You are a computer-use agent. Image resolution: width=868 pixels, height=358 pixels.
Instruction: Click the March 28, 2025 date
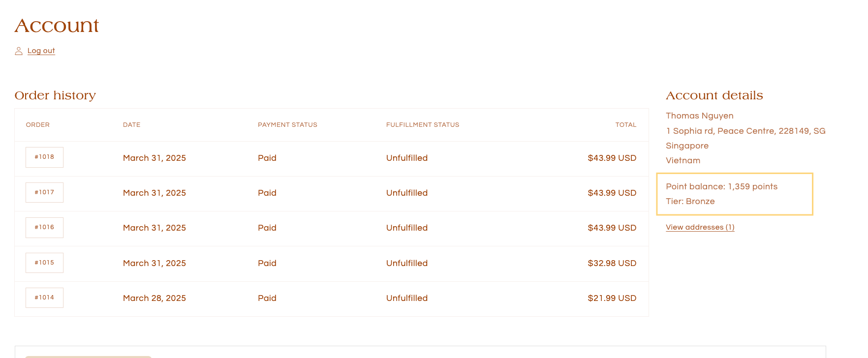tap(154, 298)
